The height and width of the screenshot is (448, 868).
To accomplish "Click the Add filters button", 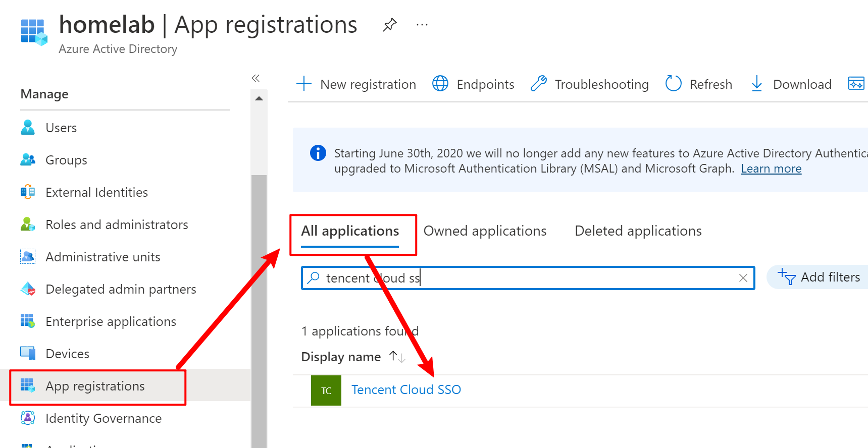I will click(819, 277).
